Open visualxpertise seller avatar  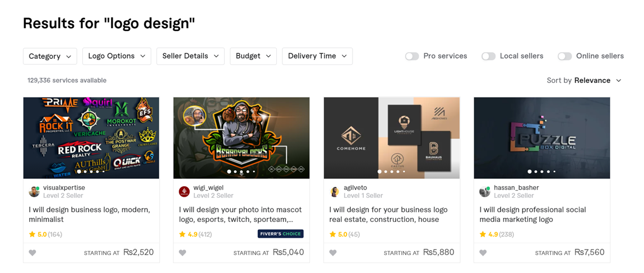[34, 192]
